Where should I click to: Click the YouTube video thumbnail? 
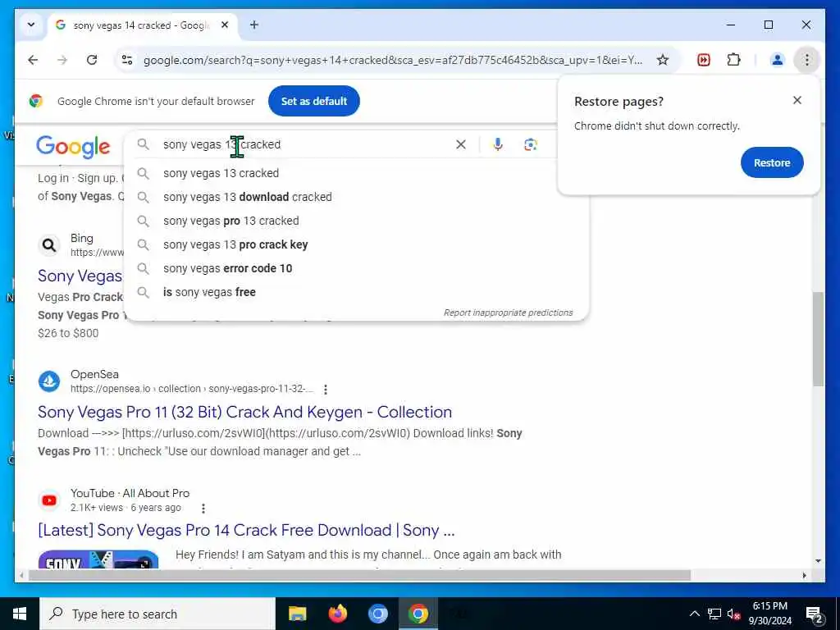point(98,559)
